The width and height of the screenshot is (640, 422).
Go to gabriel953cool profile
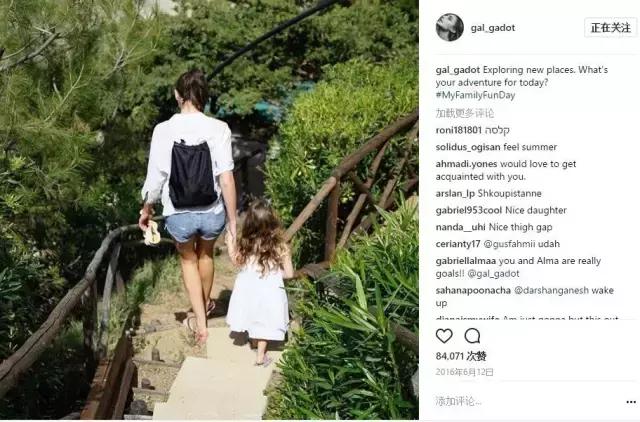pos(469,210)
